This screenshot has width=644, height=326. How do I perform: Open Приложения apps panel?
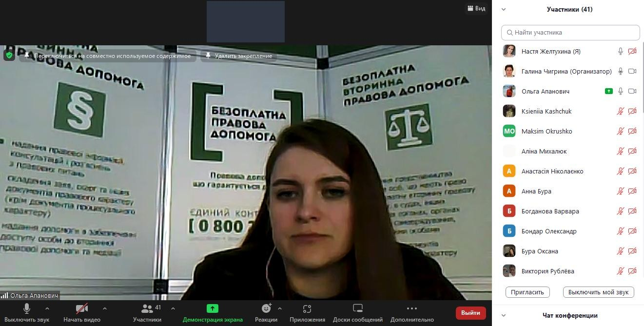click(x=307, y=312)
